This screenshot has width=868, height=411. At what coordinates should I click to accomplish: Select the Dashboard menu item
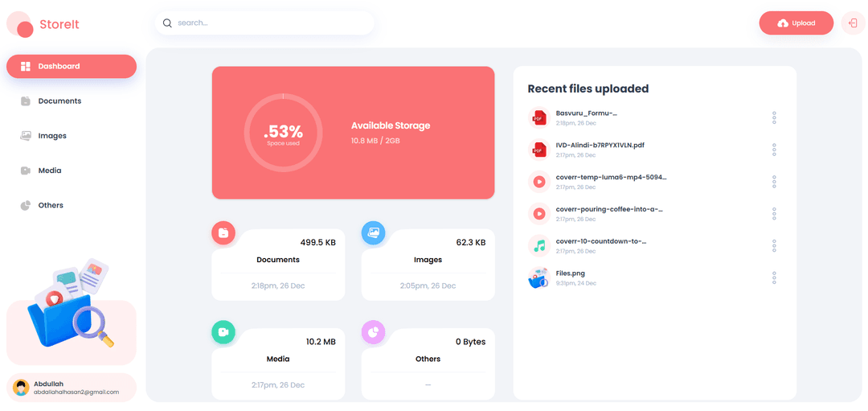pos(71,67)
